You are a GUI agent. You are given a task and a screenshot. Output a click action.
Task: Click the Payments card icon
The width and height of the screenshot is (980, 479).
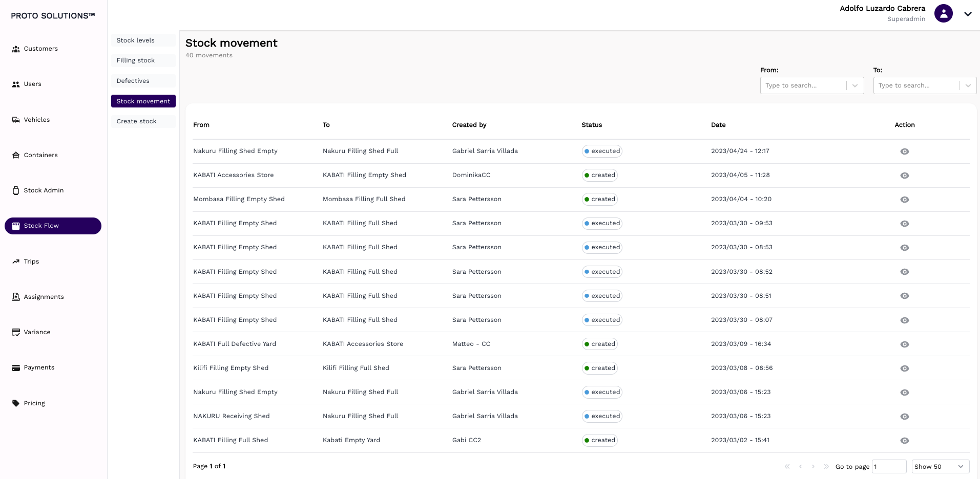[16, 367]
